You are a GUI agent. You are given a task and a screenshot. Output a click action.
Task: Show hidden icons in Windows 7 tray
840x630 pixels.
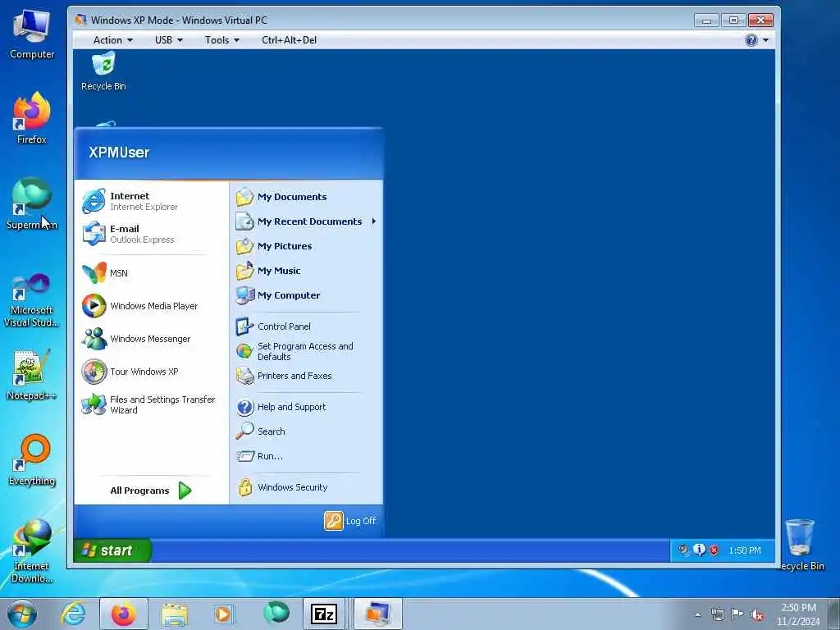[x=697, y=614]
